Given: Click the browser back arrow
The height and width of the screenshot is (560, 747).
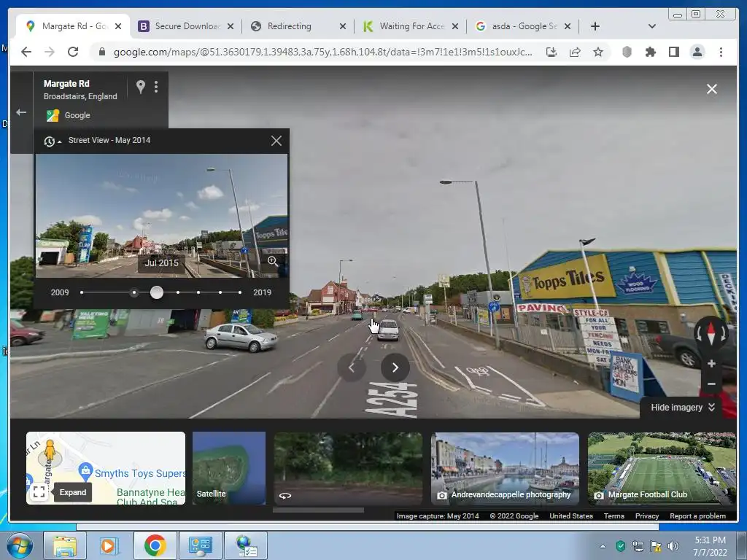Looking at the screenshot, I should pyautogui.click(x=26, y=52).
